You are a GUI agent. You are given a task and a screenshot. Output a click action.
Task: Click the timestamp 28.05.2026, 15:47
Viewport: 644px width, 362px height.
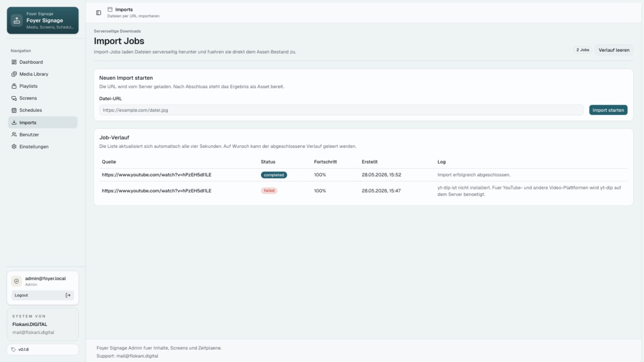tap(381, 191)
